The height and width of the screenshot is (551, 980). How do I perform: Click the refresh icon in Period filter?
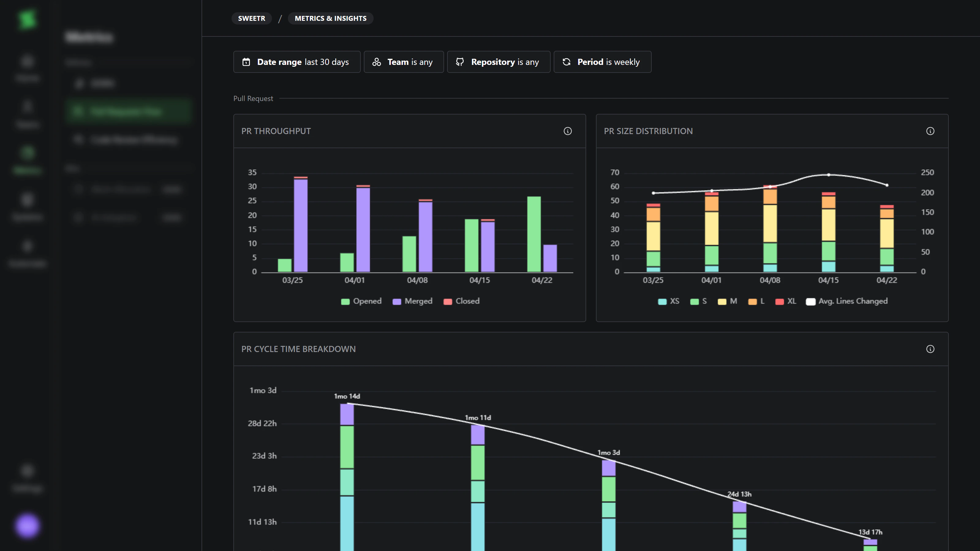point(567,62)
